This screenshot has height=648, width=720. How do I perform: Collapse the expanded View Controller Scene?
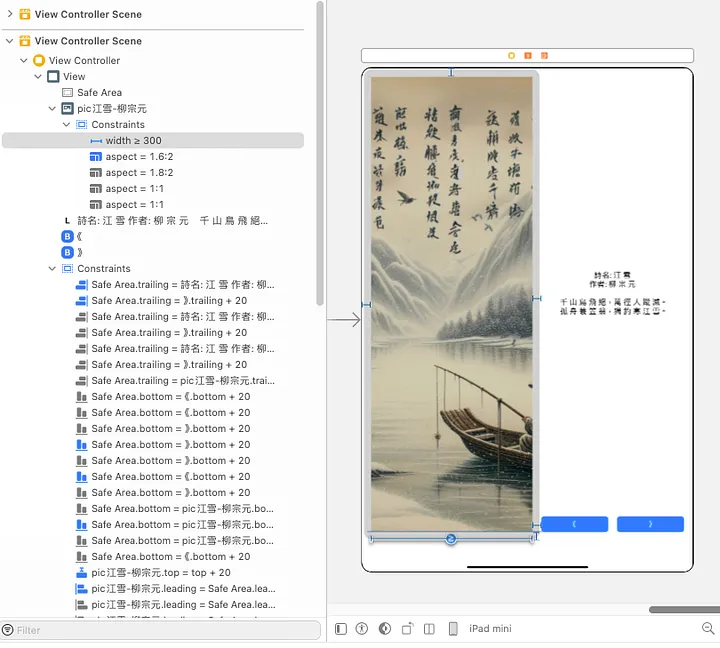click(10, 41)
